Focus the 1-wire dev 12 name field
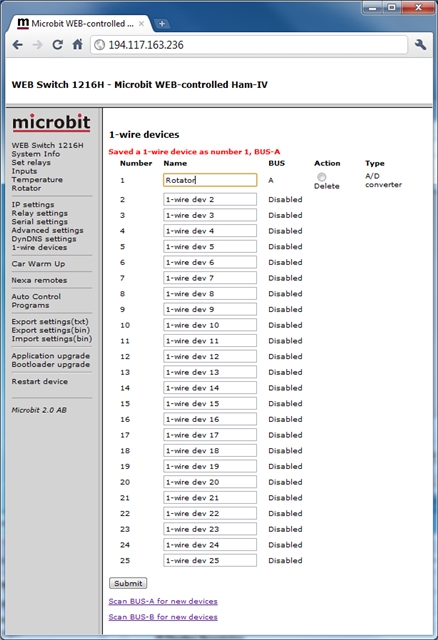 [210, 356]
